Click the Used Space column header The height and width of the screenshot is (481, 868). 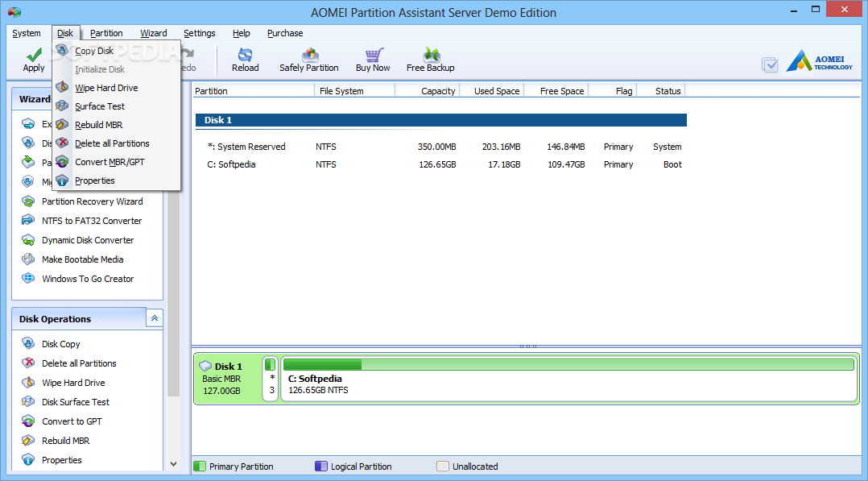[x=491, y=91]
